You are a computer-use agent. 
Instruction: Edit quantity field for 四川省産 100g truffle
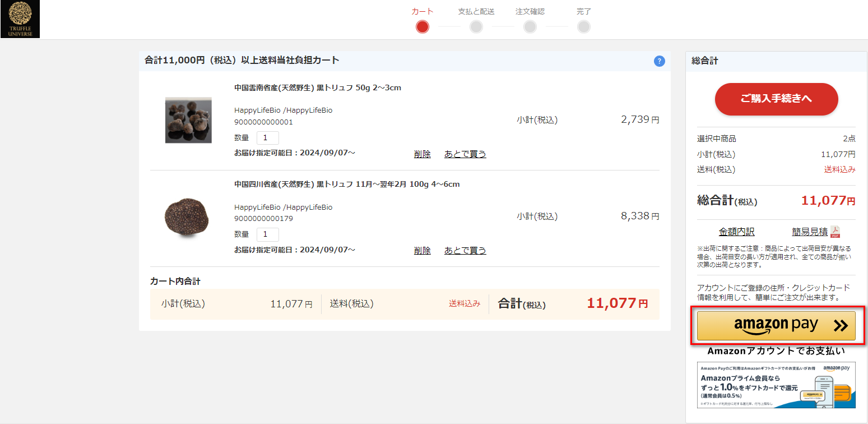coord(268,234)
